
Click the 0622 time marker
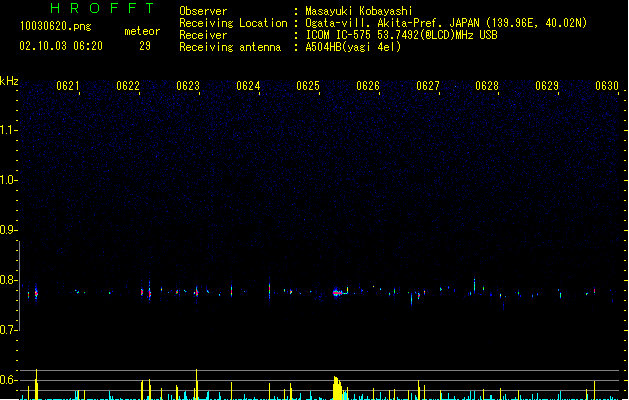click(x=128, y=86)
